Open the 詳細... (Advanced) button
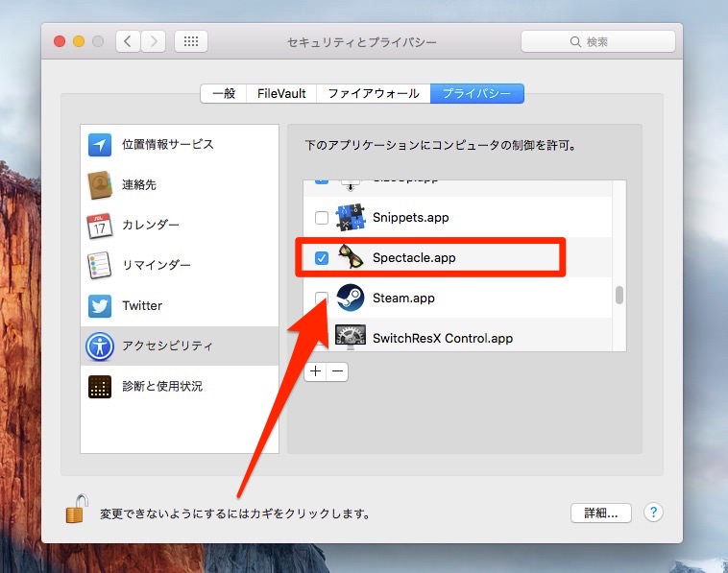Image resolution: width=728 pixels, height=573 pixels. point(601,513)
